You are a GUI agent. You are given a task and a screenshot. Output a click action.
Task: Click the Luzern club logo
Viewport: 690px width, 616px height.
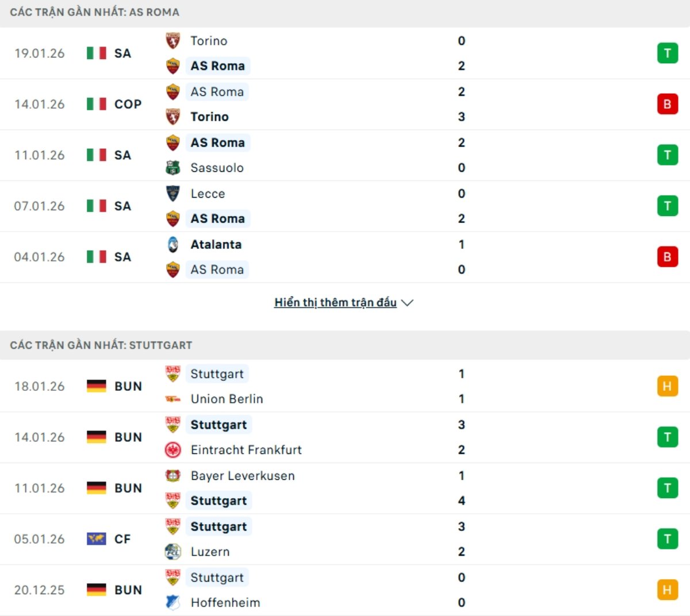coord(174,551)
